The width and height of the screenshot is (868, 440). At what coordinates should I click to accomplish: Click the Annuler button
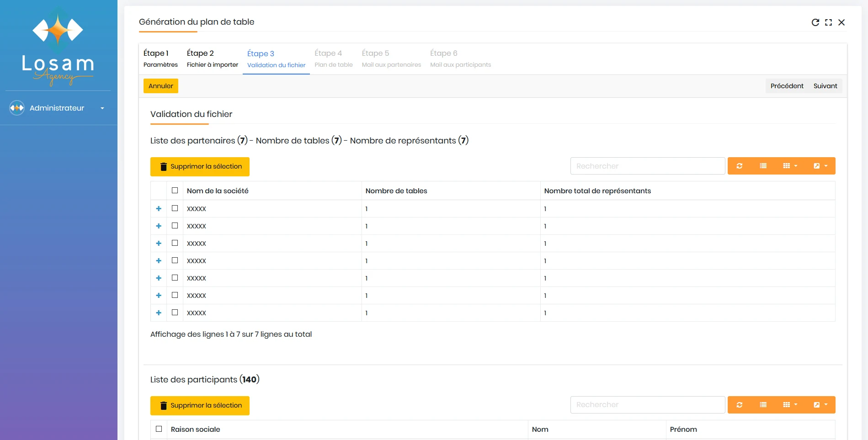[x=161, y=86]
